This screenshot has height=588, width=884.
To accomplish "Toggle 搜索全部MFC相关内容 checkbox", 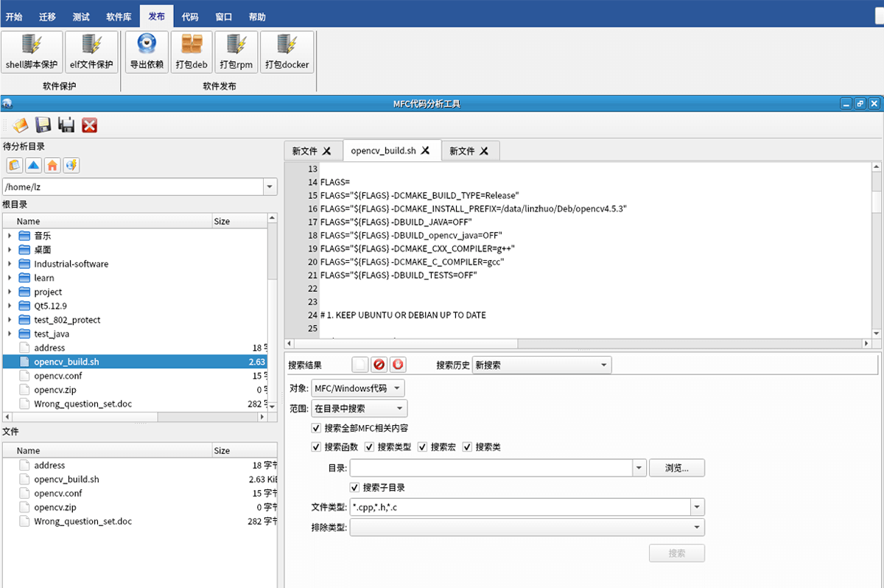I will [317, 428].
